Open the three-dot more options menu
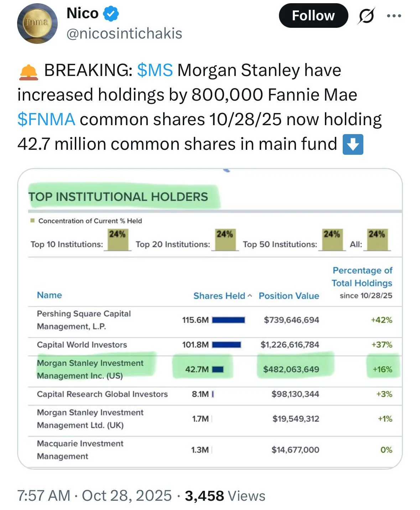 [x=394, y=16]
